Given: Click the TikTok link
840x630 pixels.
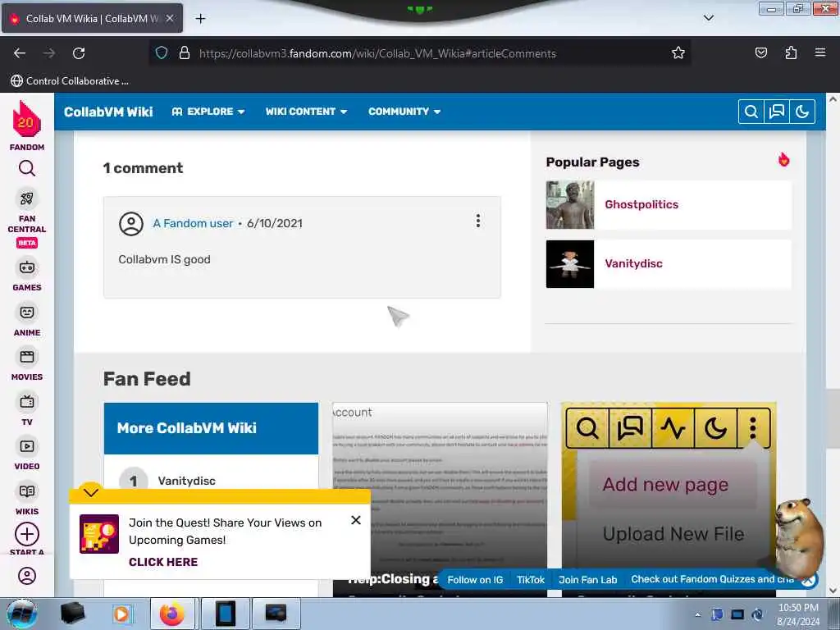Looking at the screenshot, I should [x=531, y=580].
